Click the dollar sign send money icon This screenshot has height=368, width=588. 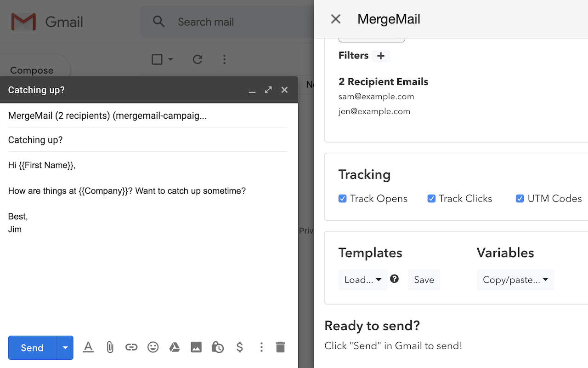pos(239,347)
